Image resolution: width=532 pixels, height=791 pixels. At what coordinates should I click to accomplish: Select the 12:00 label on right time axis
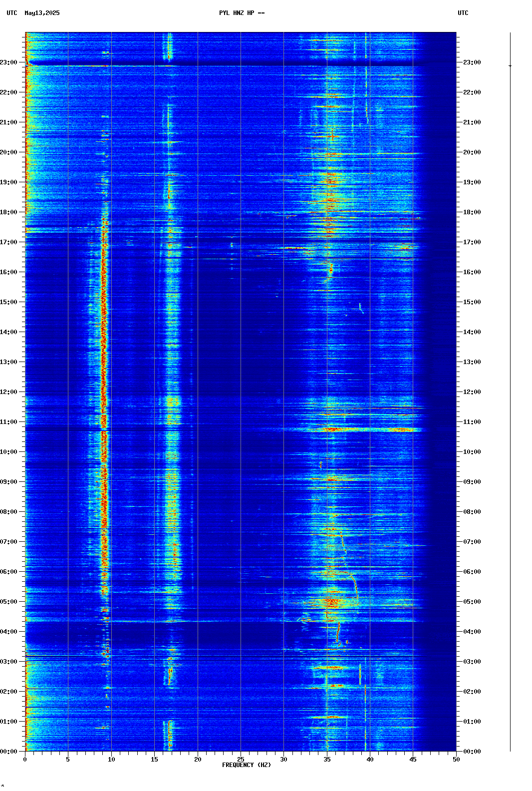tap(472, 392)
